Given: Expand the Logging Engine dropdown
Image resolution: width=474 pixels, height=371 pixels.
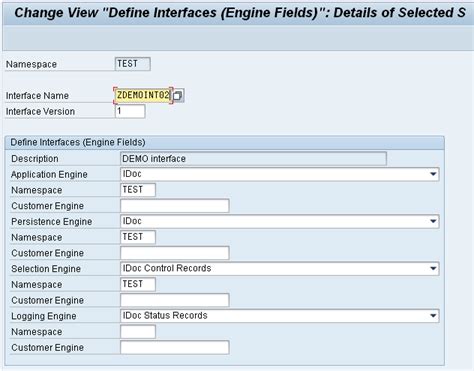Looking at the screenshot, I should [433, 316].
